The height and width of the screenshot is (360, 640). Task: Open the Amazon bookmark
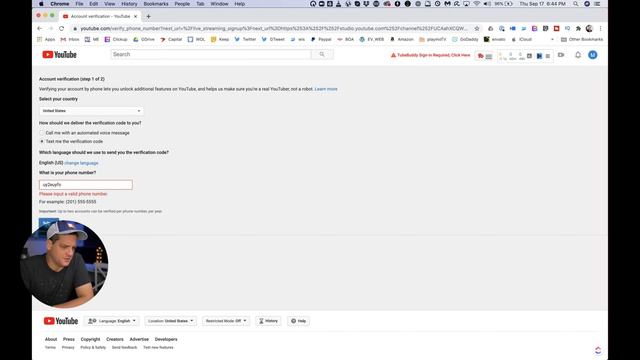[402, 40]
